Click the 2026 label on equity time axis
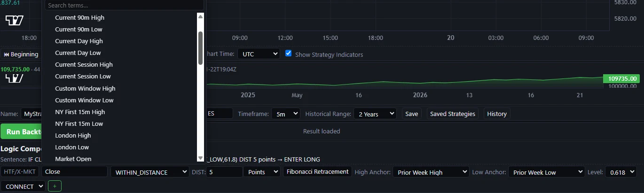This screenshot has height=193, width=644. click(420, 95)
